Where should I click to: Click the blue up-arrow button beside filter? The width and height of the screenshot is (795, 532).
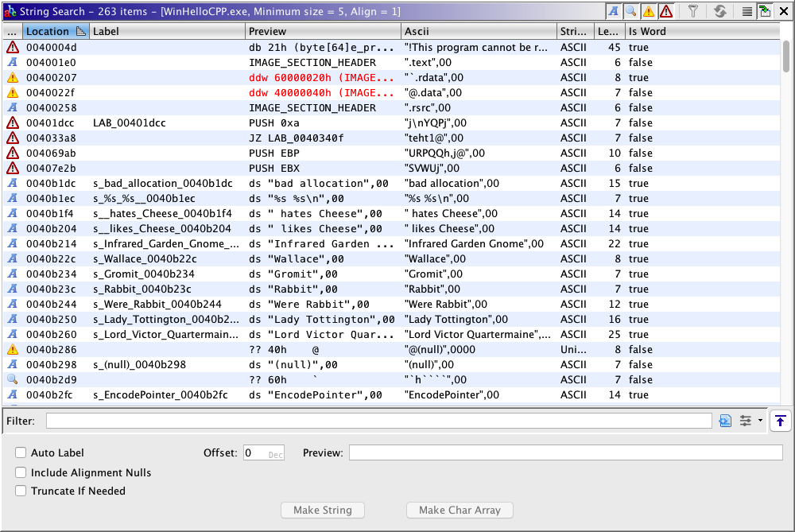click(x=781, y=421)
